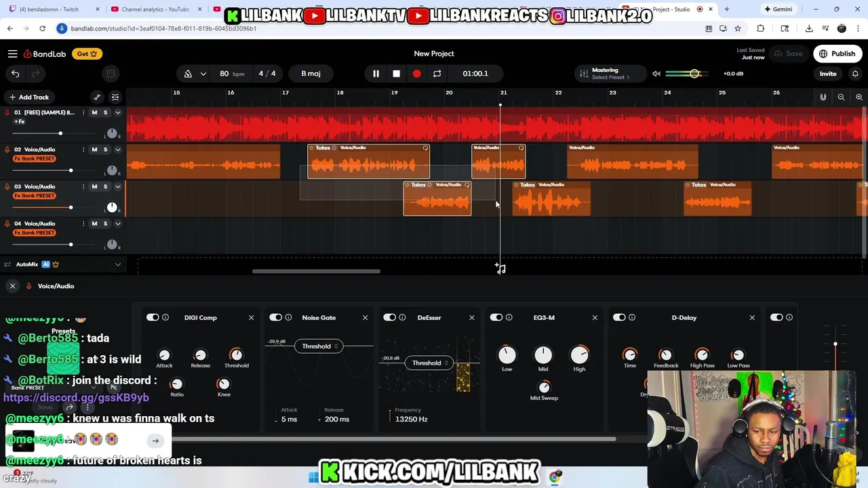Expand track 01 chevron
This screenshot has height=488, width=868.
click(117, 113)
